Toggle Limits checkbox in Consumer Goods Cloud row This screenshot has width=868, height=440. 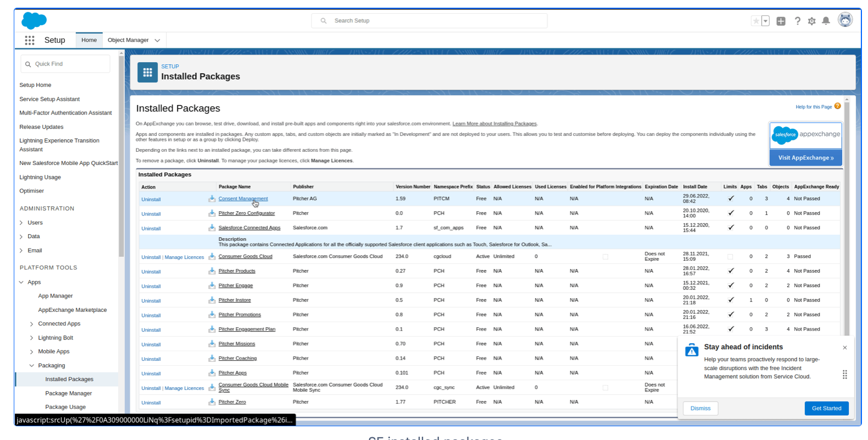(730, 257)
